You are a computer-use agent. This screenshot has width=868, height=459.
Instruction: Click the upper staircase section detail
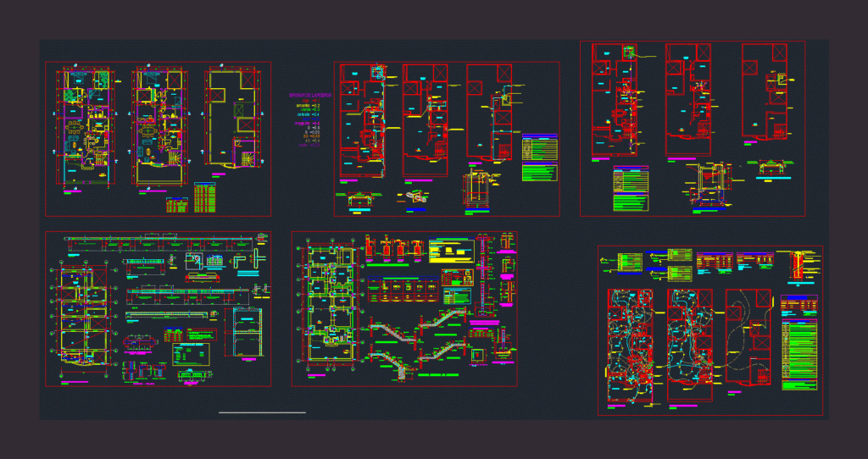[x=445, y=321]
